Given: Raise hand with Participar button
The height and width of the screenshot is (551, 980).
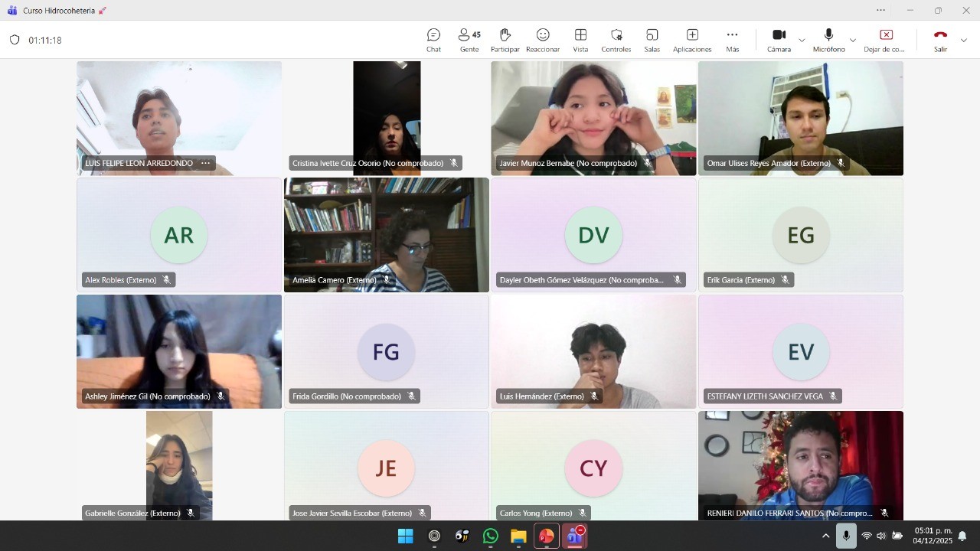Looking at the screenshot, I should click(x=505, y=40).
